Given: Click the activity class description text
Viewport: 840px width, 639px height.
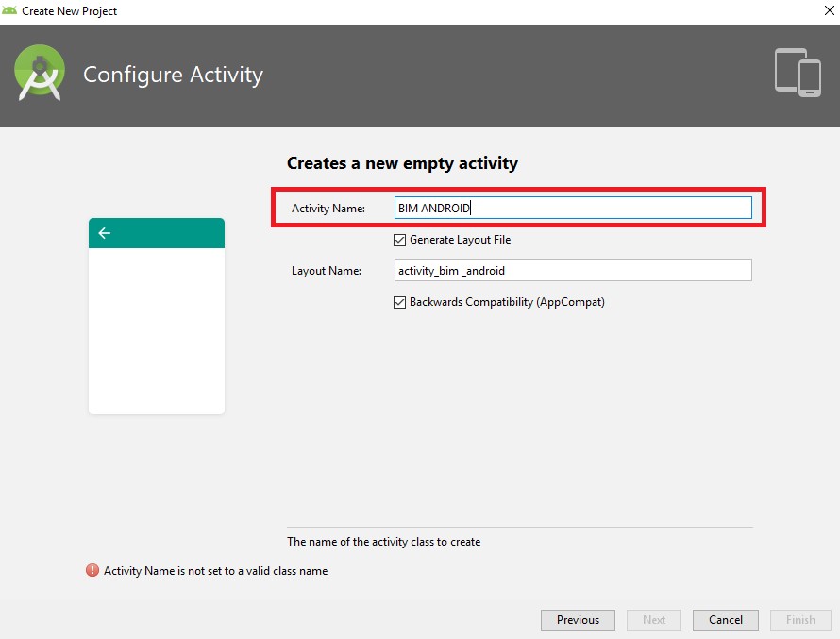Looking at the screenshot, I should [383, 542].
